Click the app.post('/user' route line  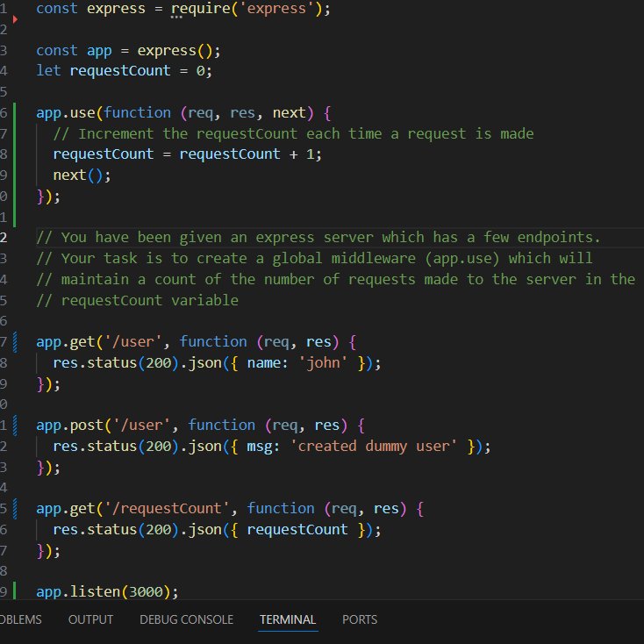pyautogui.click(x=200, y=425)
